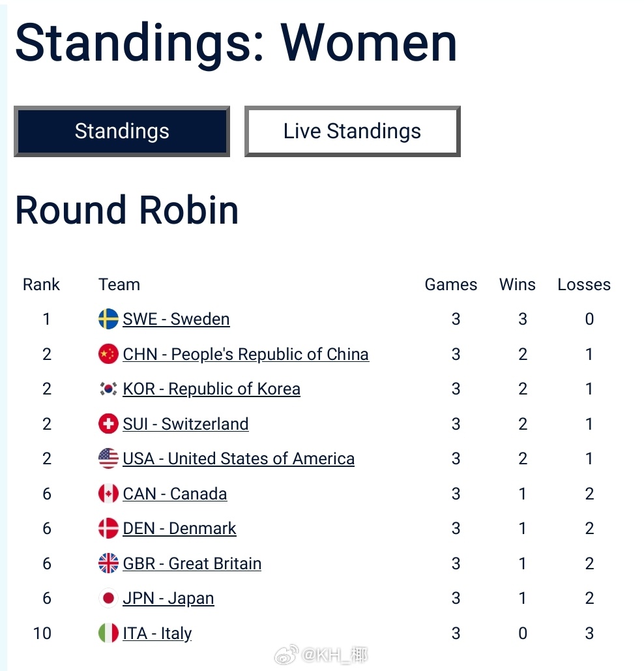Open the SWE - Sweden team link
This screenshot has height=671, width=644.
click(176, 319)
